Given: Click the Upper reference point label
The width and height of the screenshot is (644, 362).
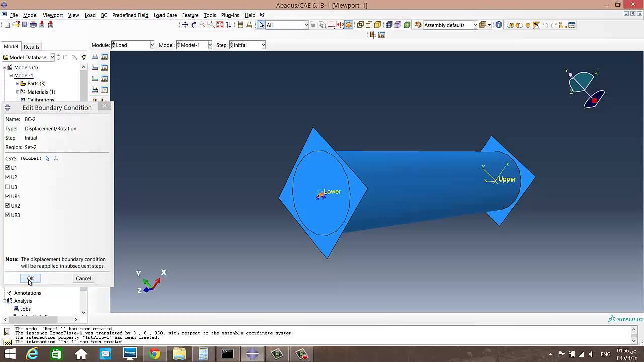Looking at the screenshot, I should [x=507, y=179].
